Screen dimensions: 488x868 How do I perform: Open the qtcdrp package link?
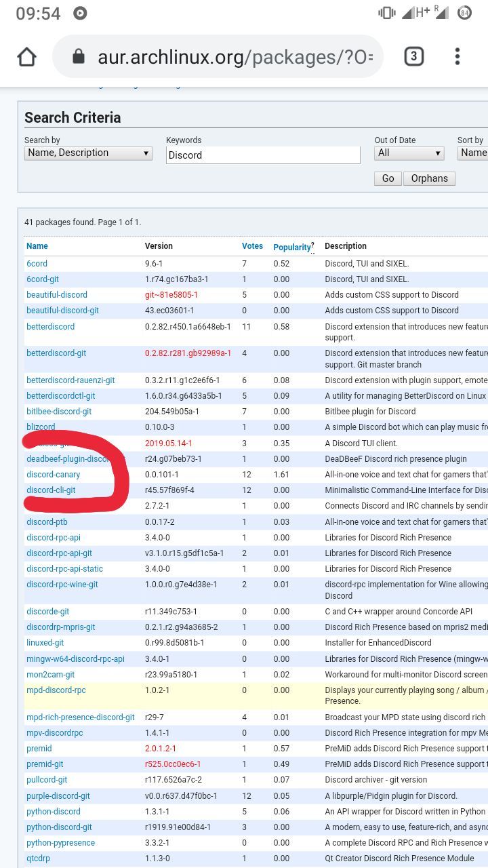pyautogui.click(x=39, y=859)
